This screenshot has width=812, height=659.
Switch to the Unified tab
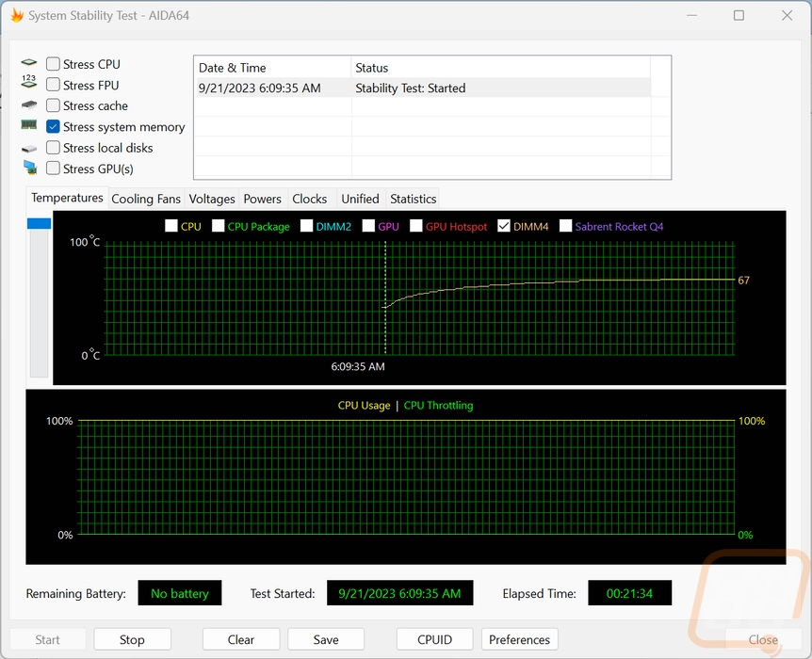(361, 199)
